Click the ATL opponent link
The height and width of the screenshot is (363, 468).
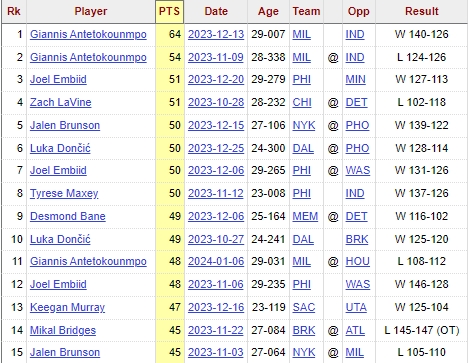click(355, 330)
